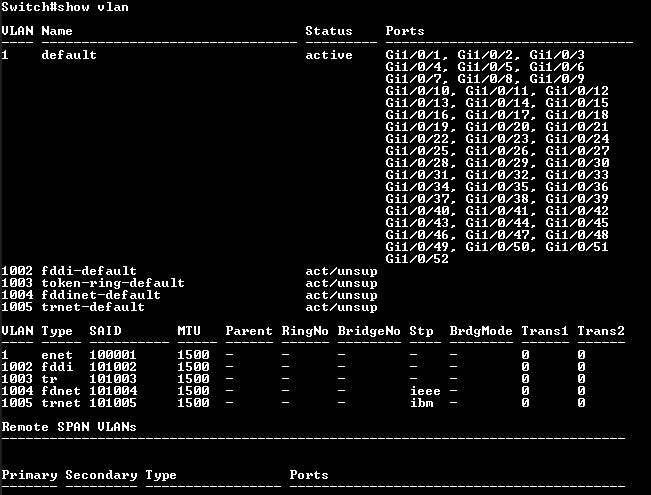Select the 'Trans2' column header
The height and width of the screenshot is (495, 651).
[601, 331]
